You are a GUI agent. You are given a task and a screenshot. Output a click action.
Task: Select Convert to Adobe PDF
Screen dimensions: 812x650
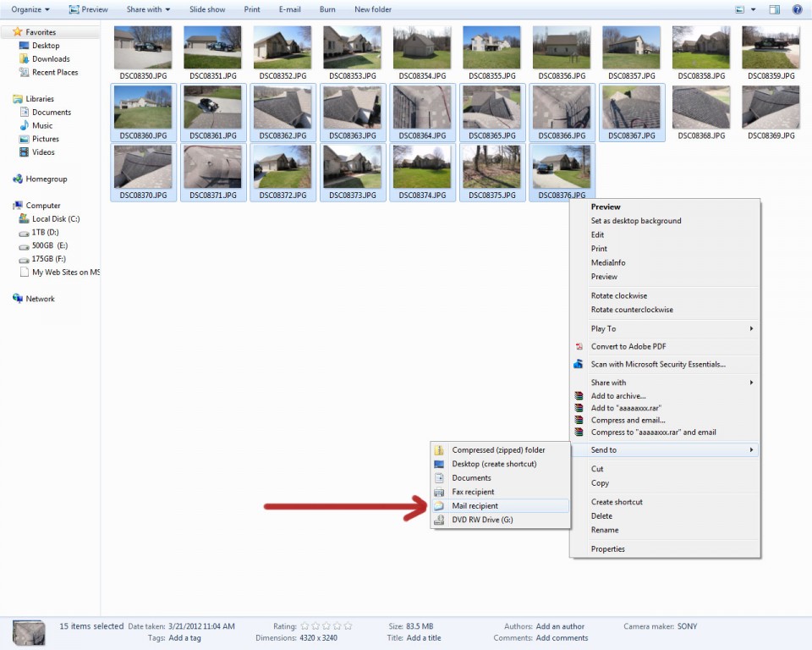tap(627, 346)
